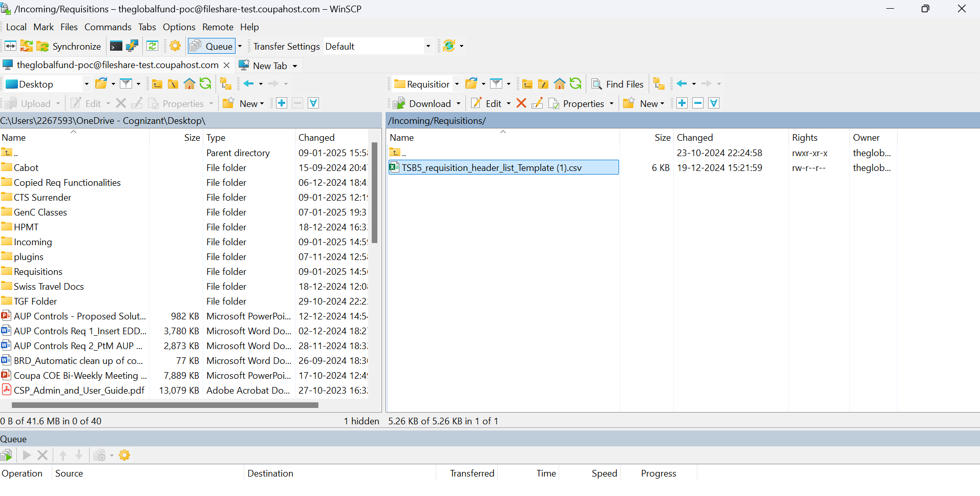
Task: Open the Find Files search
Action: pyautogui.click(x=617, y=84)
